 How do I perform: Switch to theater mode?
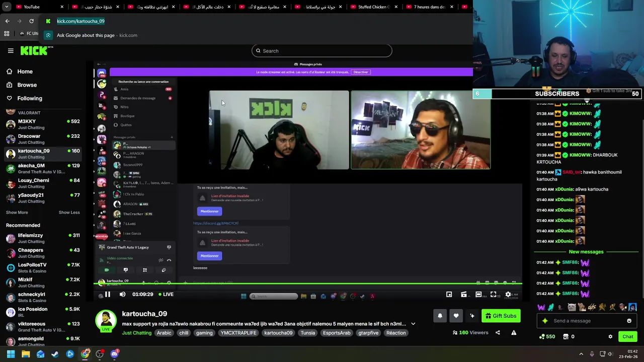point(478,295)
